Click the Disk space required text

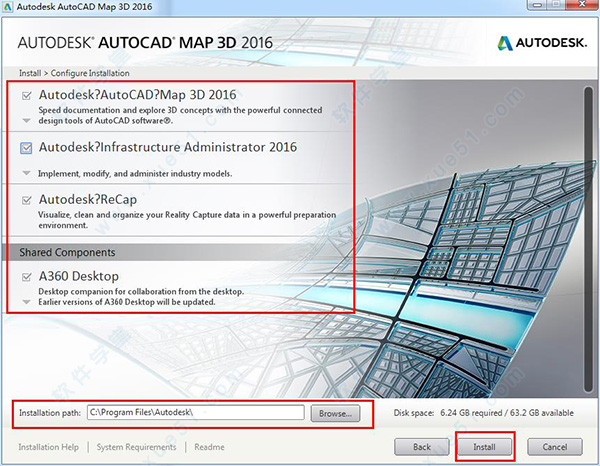pyautogui.click(x=484, y=413)
